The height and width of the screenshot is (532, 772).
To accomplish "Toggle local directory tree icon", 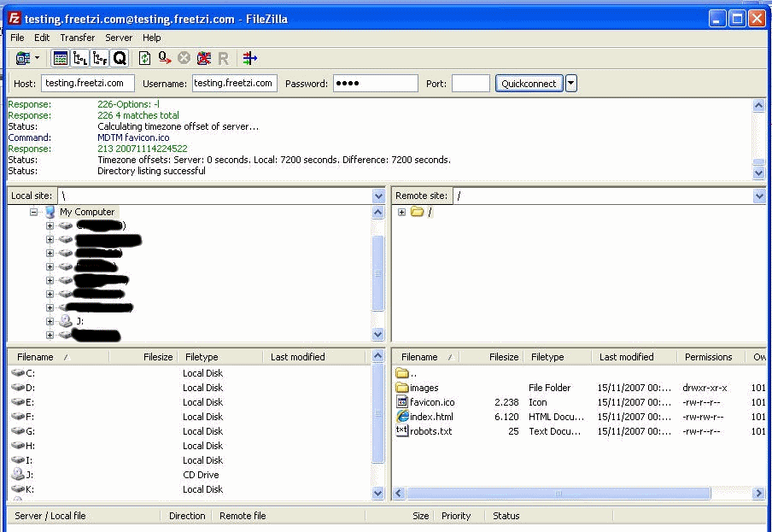I will point(80,58).
